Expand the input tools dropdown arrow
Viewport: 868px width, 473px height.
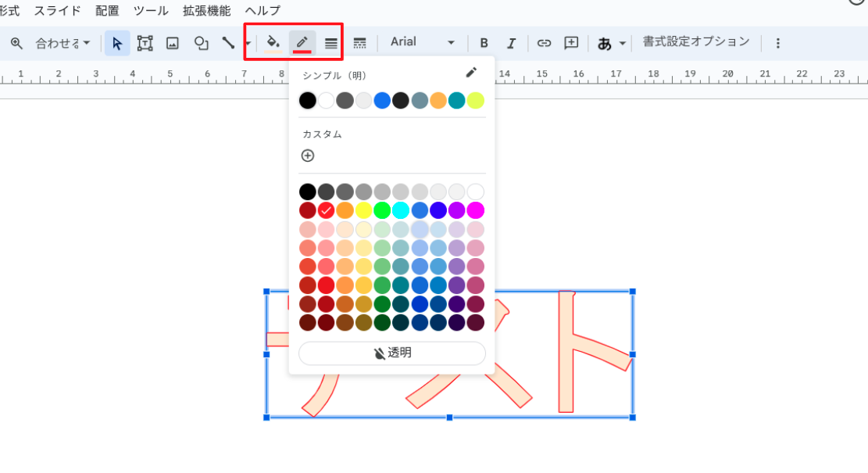[x=623, y=43]
